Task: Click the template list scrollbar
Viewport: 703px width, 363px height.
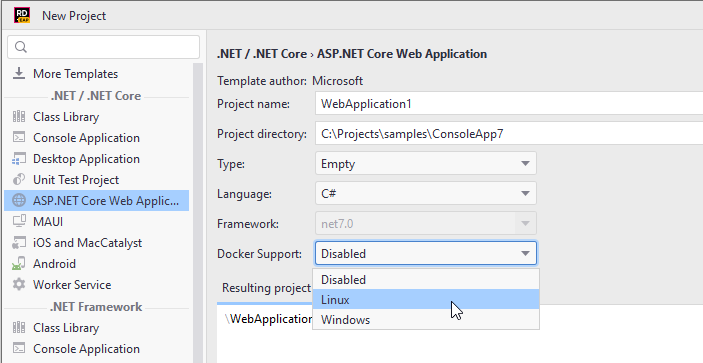Action: click(198, 213)
